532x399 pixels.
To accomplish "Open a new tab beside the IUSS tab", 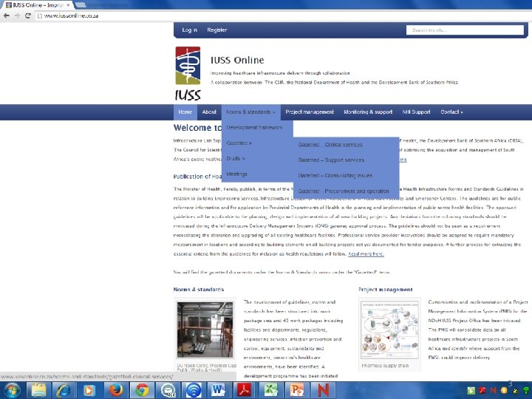I will point(80,4).
